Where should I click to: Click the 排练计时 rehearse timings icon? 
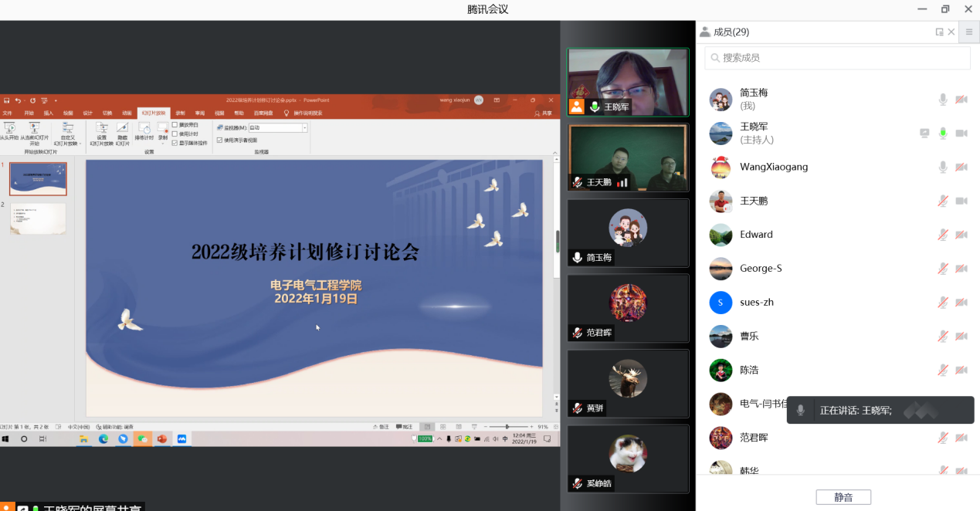pos(144,128)
